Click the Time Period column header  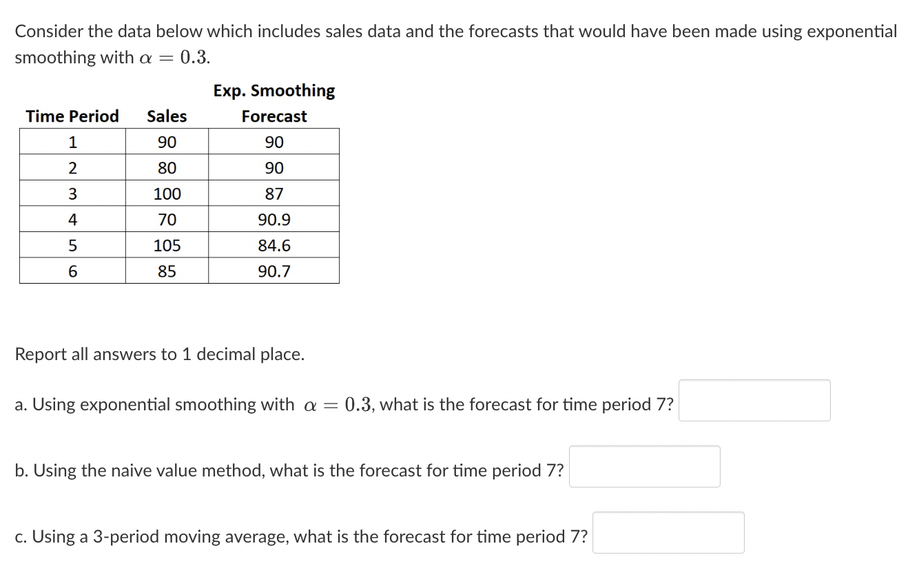[x=72, y=116]
